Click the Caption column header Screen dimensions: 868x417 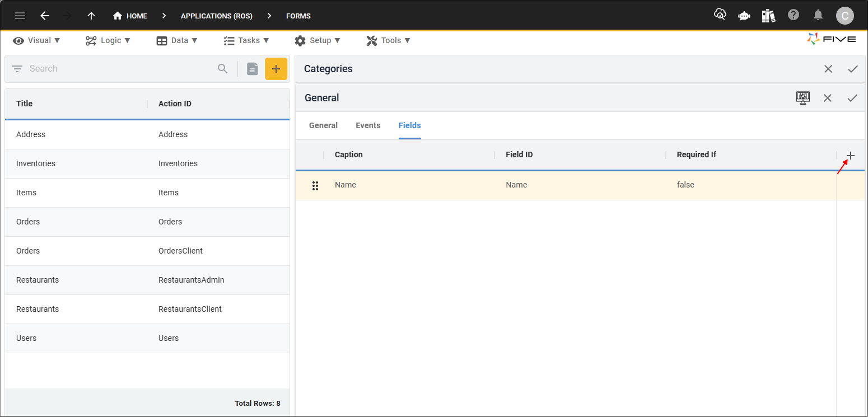pyautogui.click(x=349, y=154)
